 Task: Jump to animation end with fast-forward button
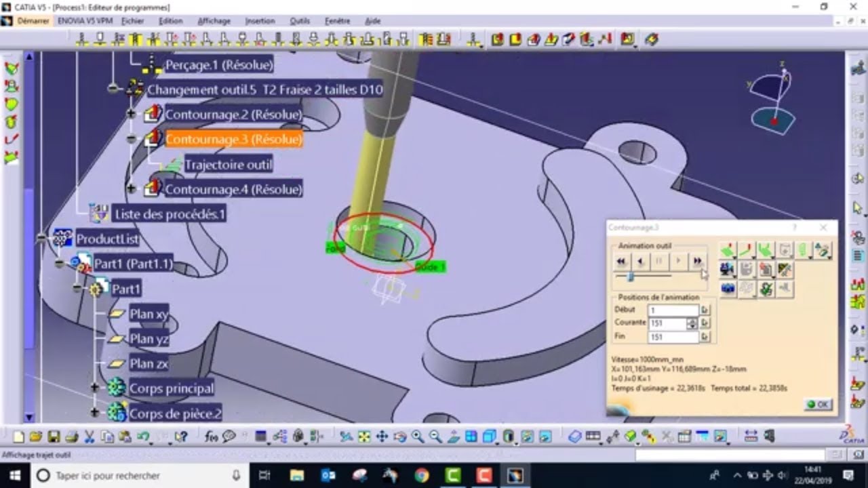696,261
